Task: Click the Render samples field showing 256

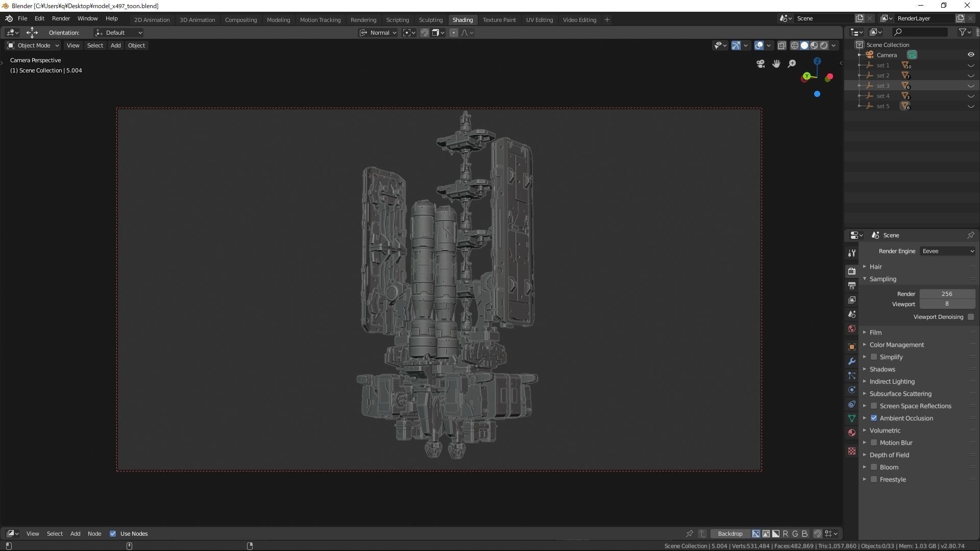Action: 947,294
